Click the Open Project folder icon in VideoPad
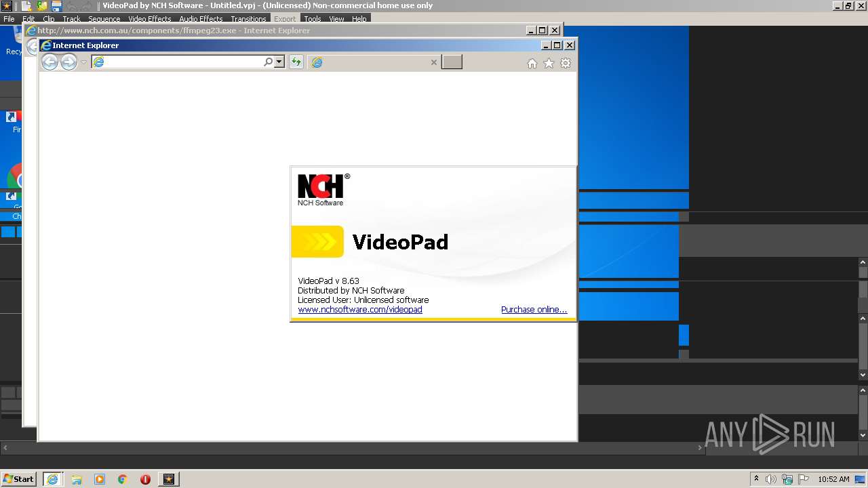Screen dimensions: 868x488 pyautogui.click(x=42, y=6)
